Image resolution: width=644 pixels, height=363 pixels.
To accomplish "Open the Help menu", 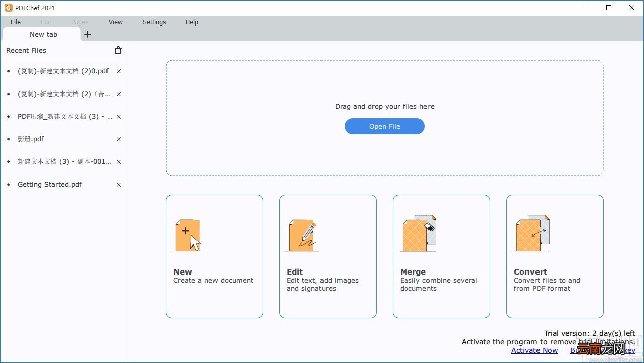I will click(192, 22).
